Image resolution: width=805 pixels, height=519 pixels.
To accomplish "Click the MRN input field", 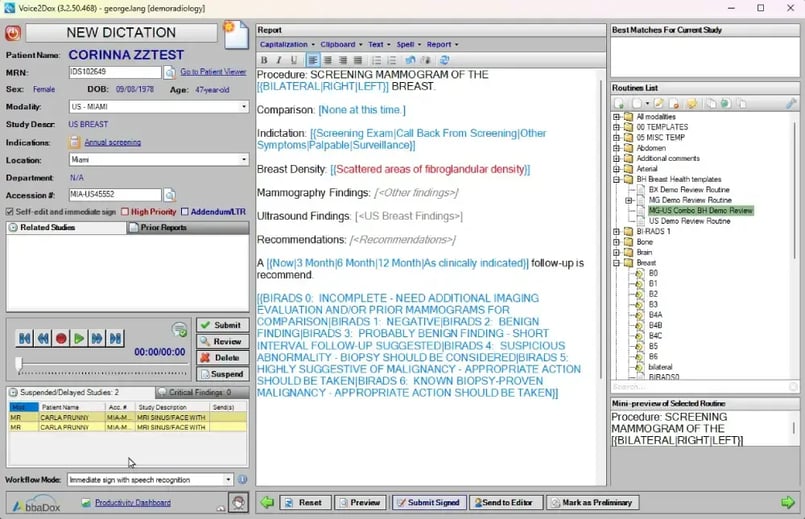I will [x=115, y=72].
